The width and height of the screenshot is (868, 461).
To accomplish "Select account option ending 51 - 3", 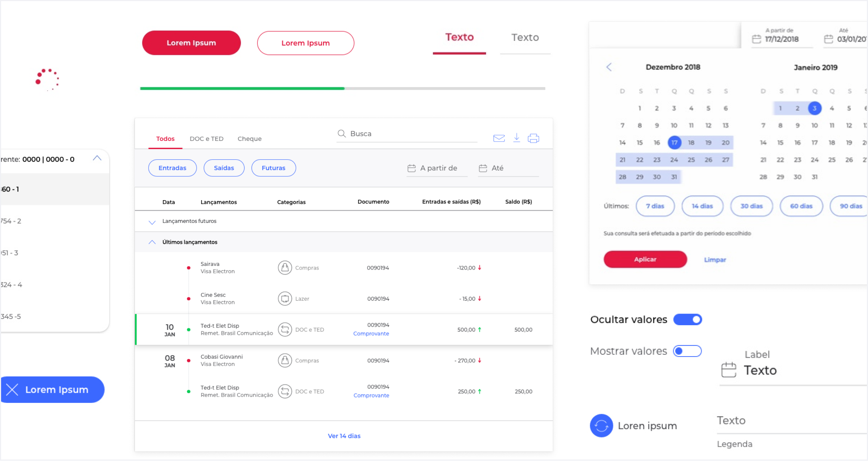I will [x=55, y=253].
